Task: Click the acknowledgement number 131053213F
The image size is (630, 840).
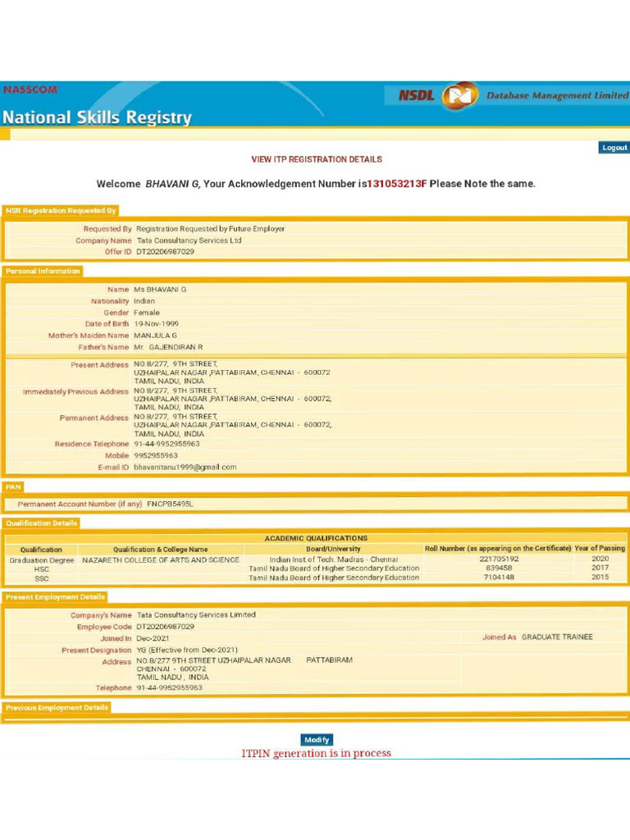Action: [x=397, y=183]
